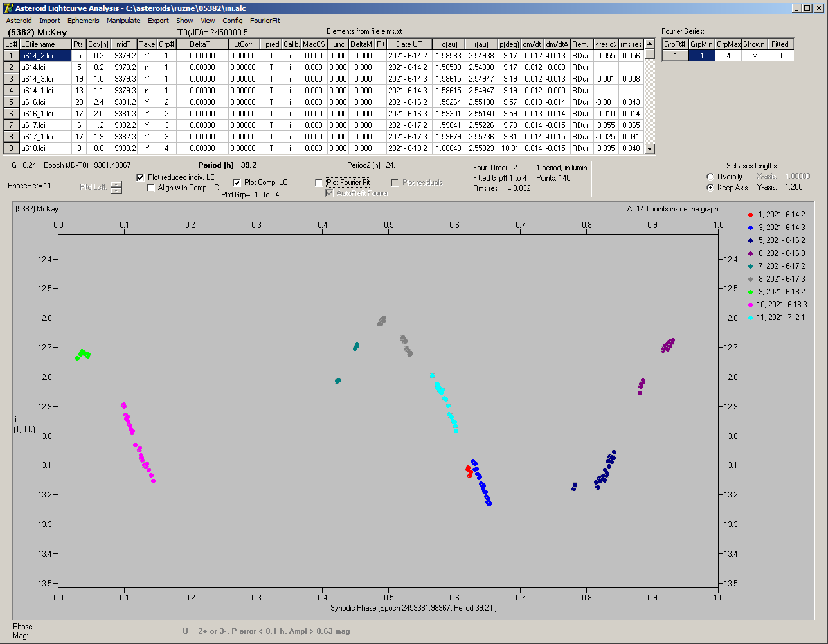The image size is (828, 644).
Task: Click the Fitted T cell in Fourier Series
Action: pyautogui.click(x=780, y=56)
